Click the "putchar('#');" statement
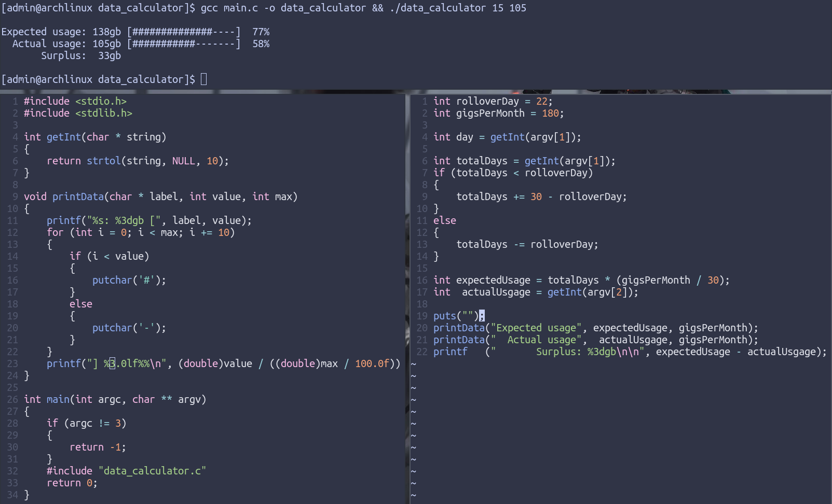The width and height of the screenshot is (832, 504). tap(129, 280)
